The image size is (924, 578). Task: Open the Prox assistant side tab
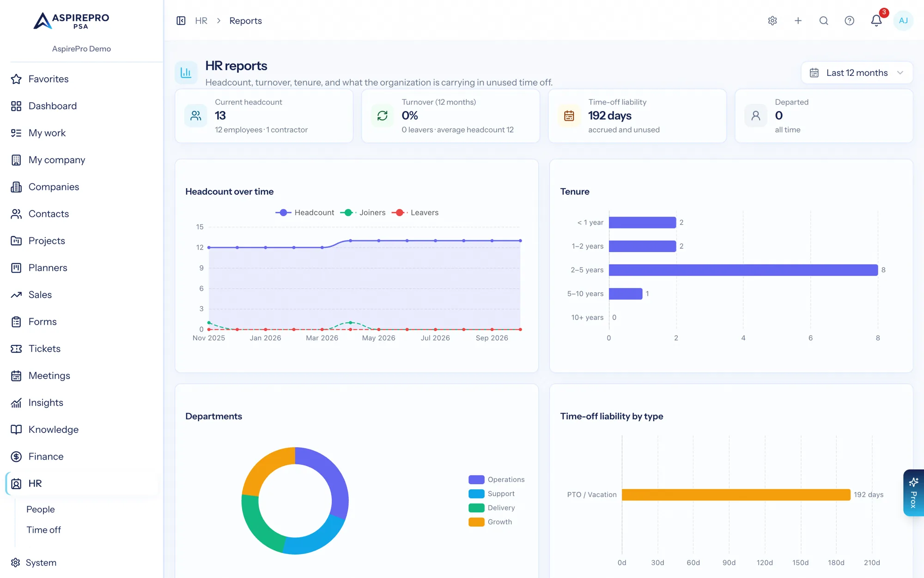pos(914,493)
